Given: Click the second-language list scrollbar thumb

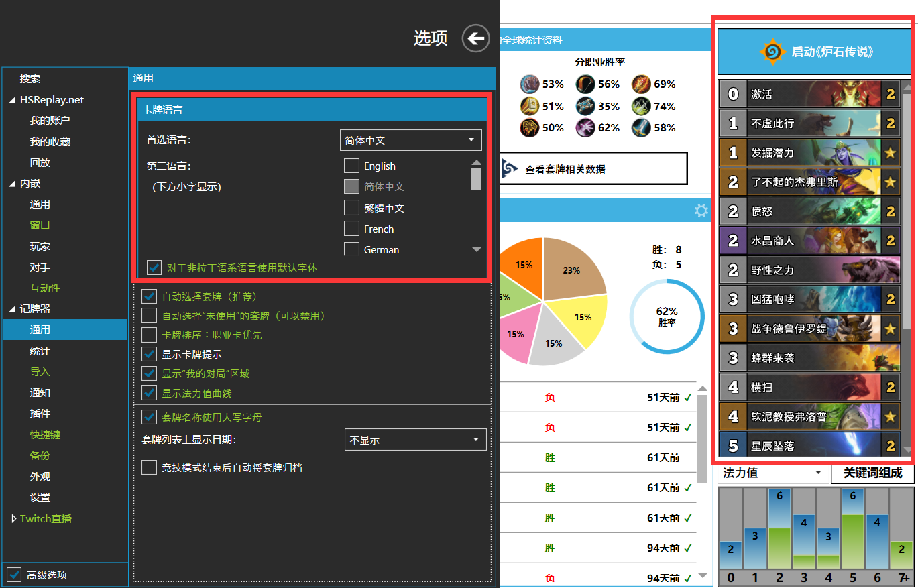Looking at the screenshot, I should click(477, 179).
